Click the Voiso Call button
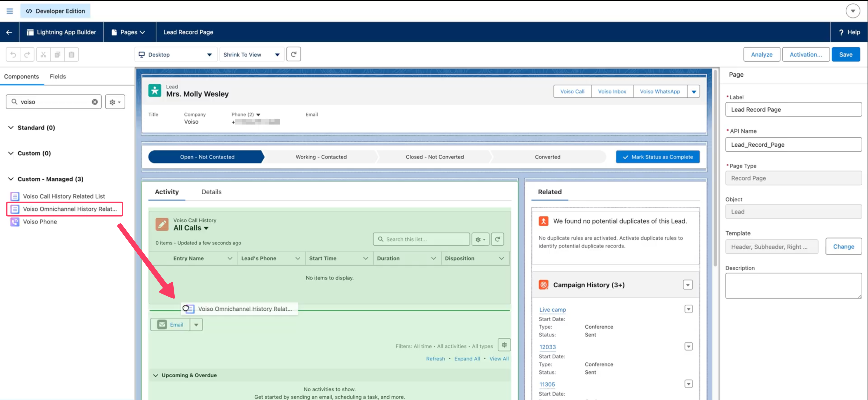The image size is (868, 400). pos(572,91)
